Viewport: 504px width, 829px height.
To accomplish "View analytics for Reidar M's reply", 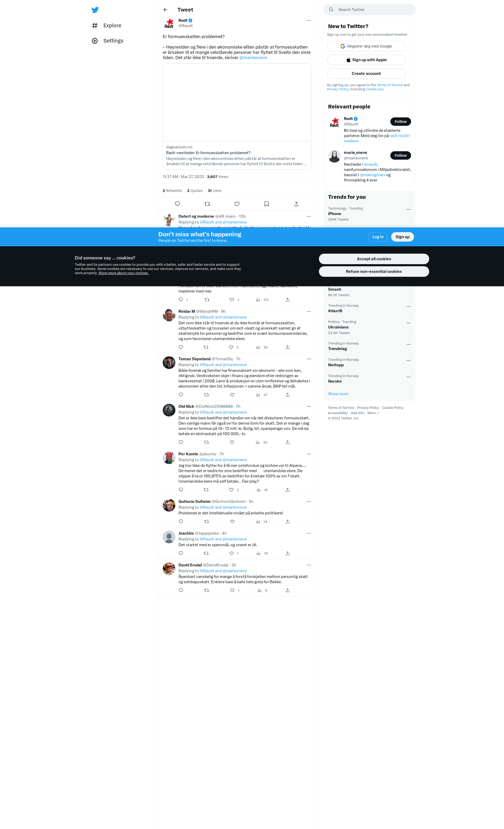I will click(x=262, y=347).
